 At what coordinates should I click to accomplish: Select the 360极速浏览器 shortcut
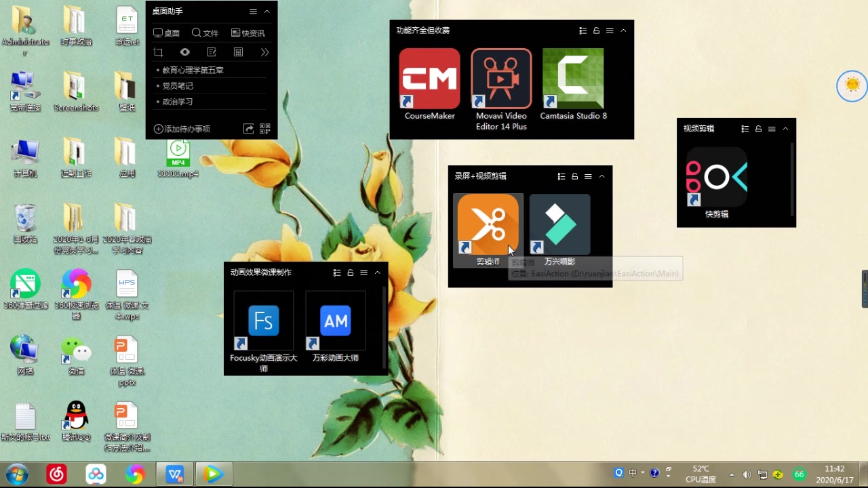(76, 293)
